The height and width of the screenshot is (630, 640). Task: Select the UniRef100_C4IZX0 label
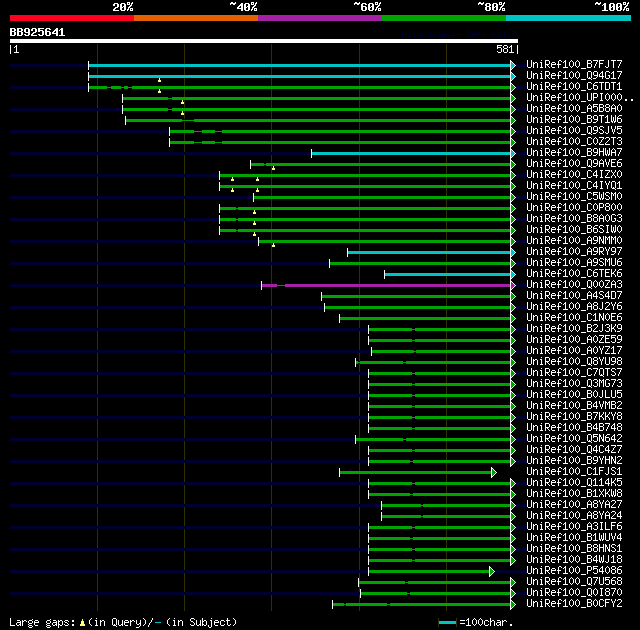pos(574,175)
